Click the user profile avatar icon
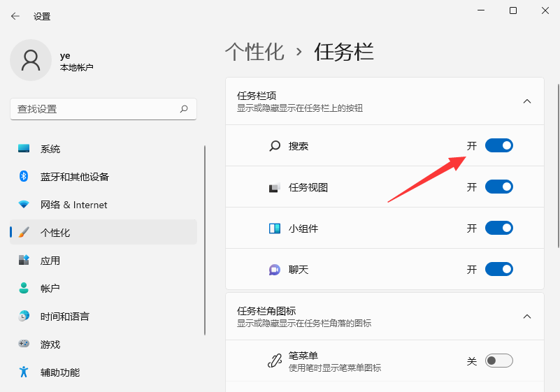This screenshot has height=392, width=560. pos(30,60)
